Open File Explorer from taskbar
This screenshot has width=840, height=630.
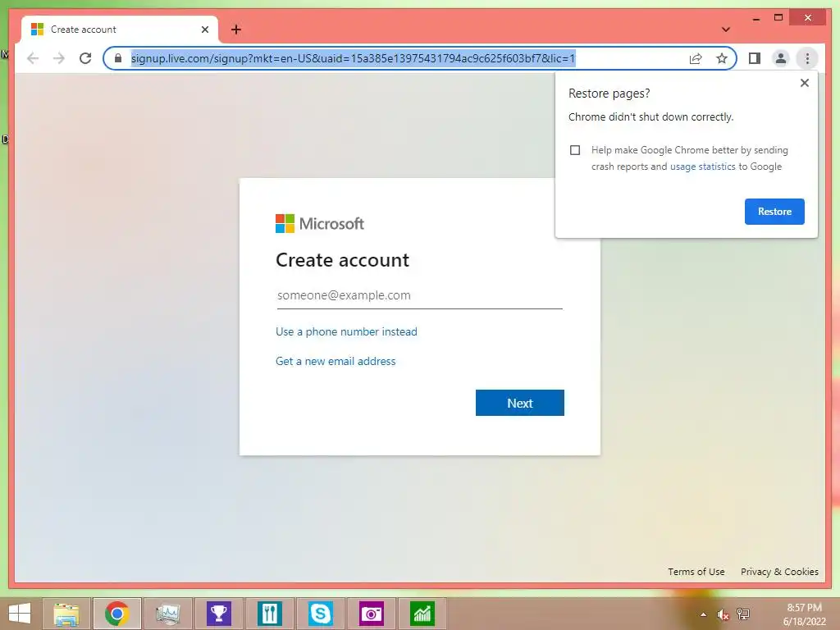(66, 614)
